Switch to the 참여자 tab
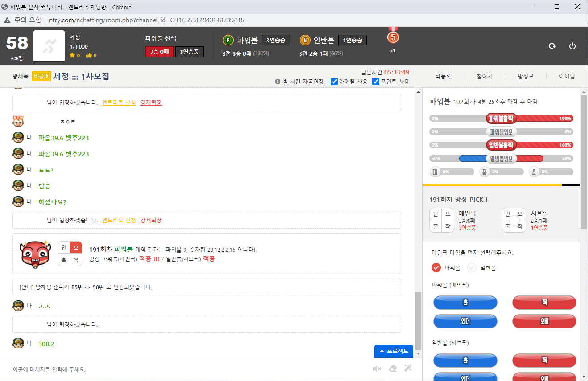Image resolution: width=588 pixels, height=381 pixels. point(484,76)
